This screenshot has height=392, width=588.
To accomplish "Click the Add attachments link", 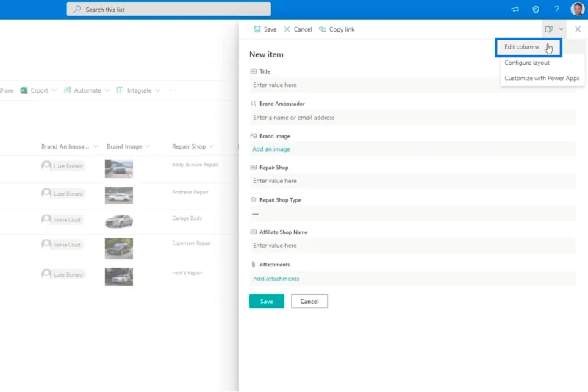I will pos(276,279).
